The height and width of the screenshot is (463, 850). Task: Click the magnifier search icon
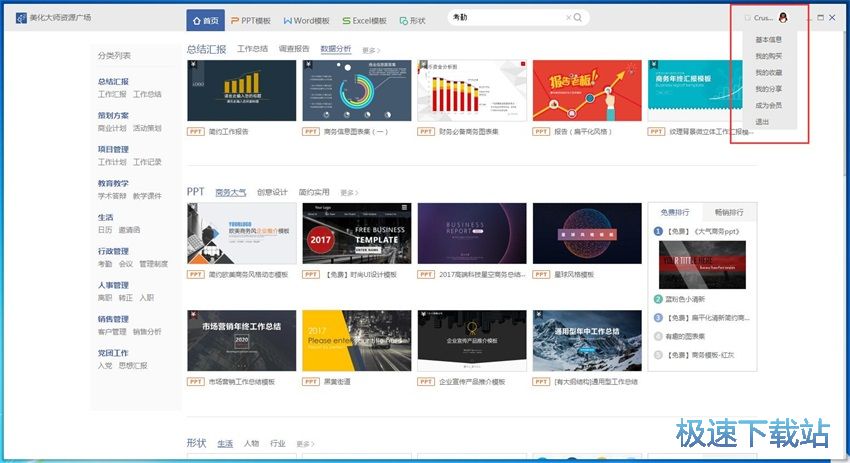(578, 17)
